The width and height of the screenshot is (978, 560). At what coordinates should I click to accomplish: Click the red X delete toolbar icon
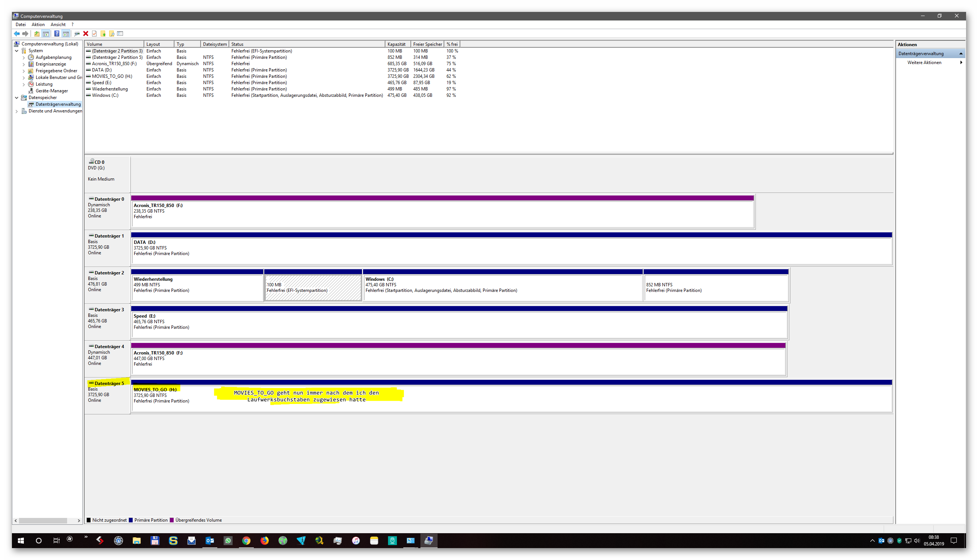[x=86, y=34]
